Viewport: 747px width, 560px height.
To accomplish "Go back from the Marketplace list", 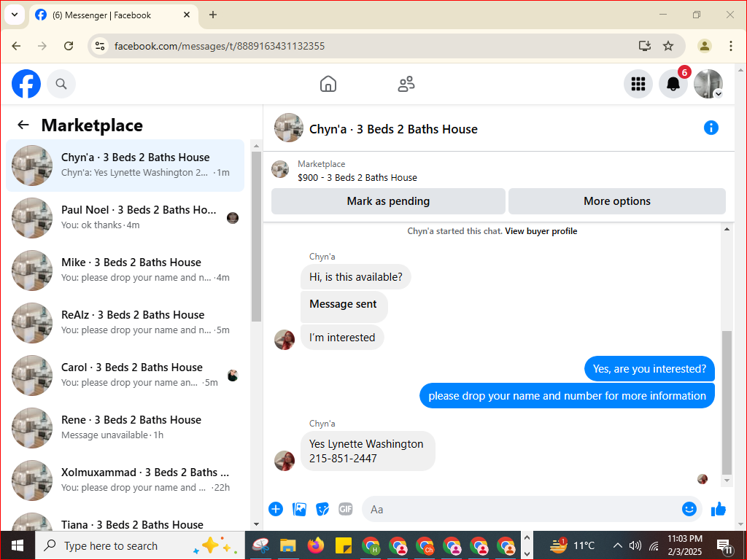I will pos(23,125).
